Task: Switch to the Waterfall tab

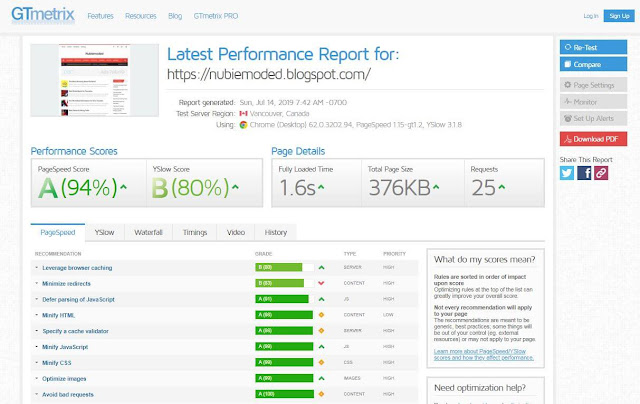Action: (x=149, y=232)
